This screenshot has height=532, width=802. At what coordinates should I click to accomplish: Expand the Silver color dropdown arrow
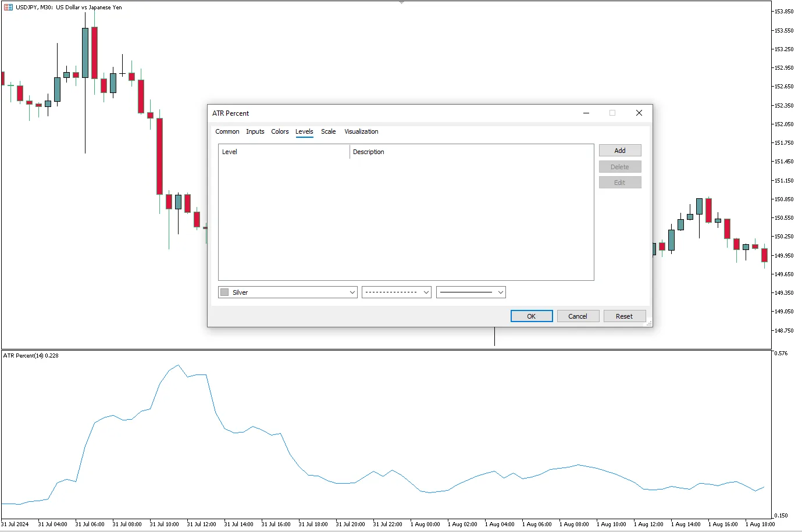tap(352, 292)
